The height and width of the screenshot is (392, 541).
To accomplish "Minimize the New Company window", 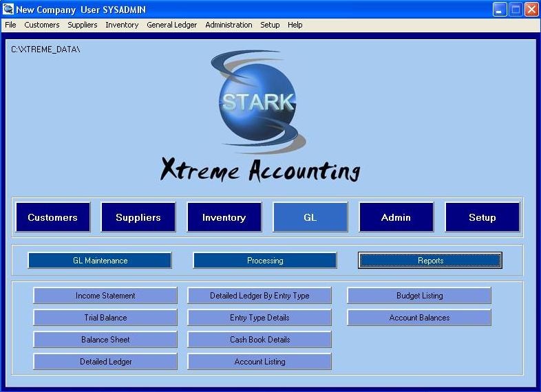I will point(499,10).
